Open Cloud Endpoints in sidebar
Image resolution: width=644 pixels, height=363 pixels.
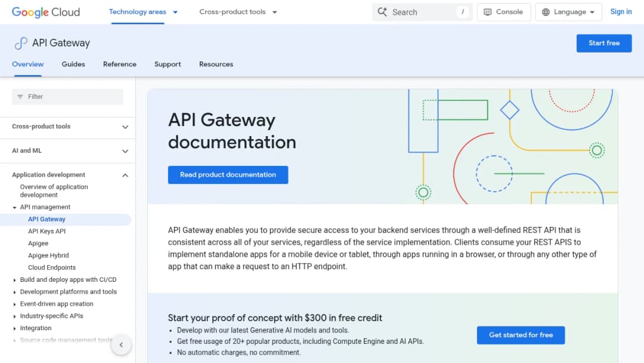click(x=52, y=267)
